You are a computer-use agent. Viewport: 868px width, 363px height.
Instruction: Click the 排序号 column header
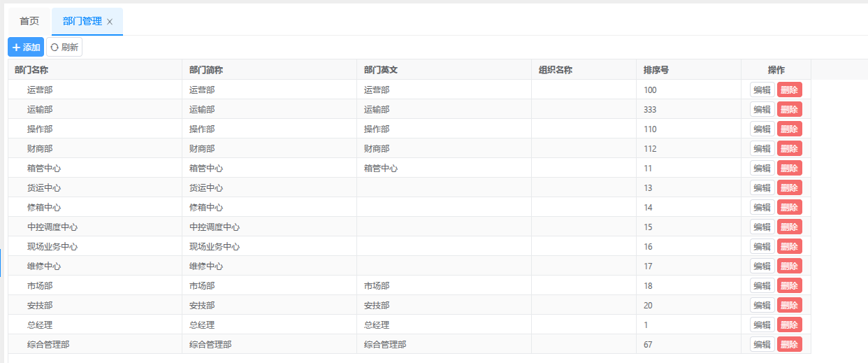click(656, 70)
